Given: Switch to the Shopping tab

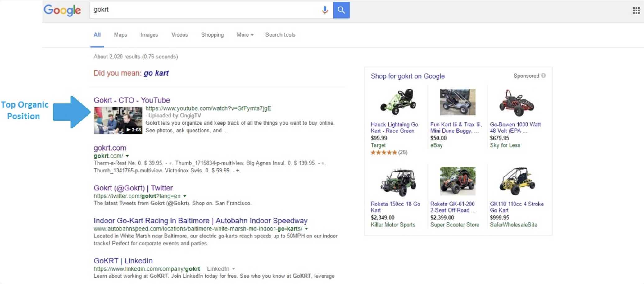Looking at the screenshot, I should [212, 35].
